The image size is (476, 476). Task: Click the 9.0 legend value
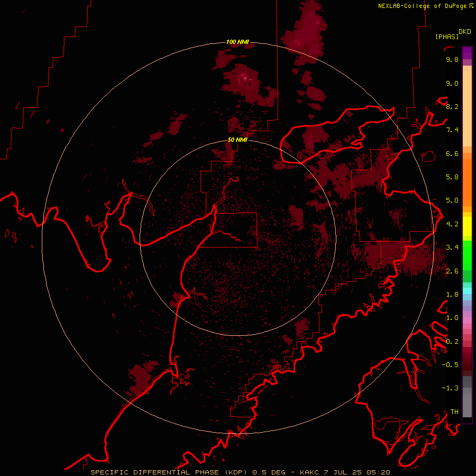452,83
